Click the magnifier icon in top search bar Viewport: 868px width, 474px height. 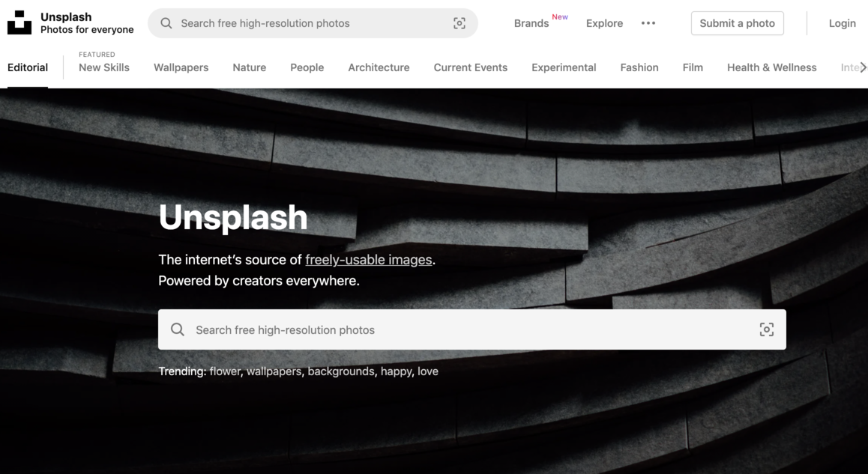[x=166, y=23]
